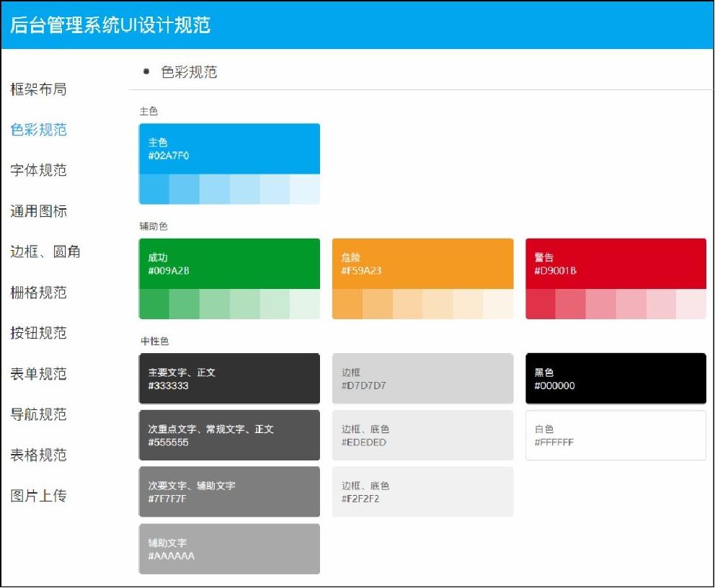Pick the green 成功 #009A2B swatch

[x=229, y=264]
